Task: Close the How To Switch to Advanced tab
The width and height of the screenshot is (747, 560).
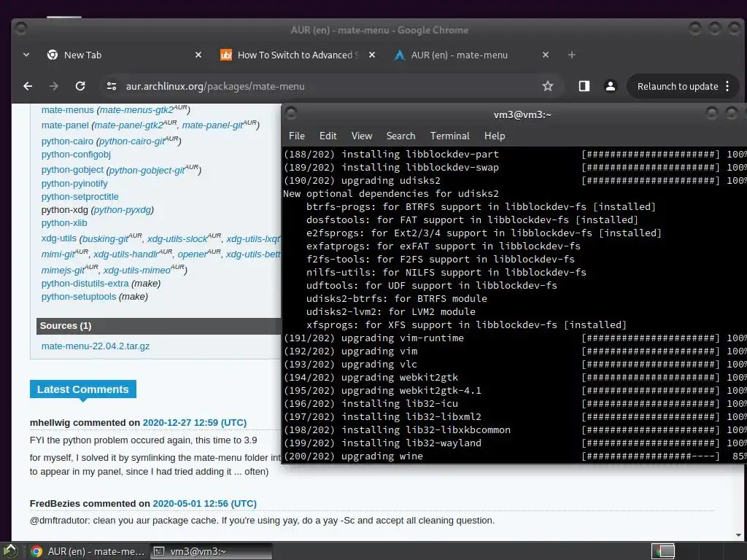Action: pyautogui.click(x=372, y=55)
